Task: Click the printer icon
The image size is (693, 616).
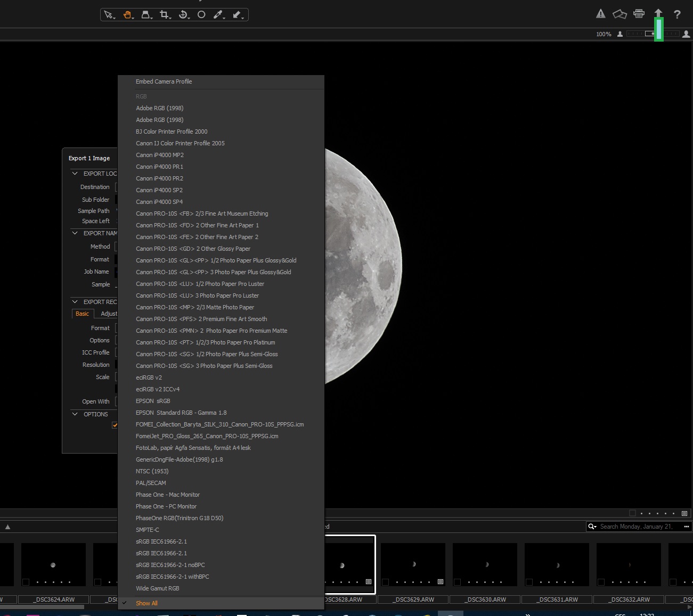Action: pyautogui.click(x=639, y=14)
